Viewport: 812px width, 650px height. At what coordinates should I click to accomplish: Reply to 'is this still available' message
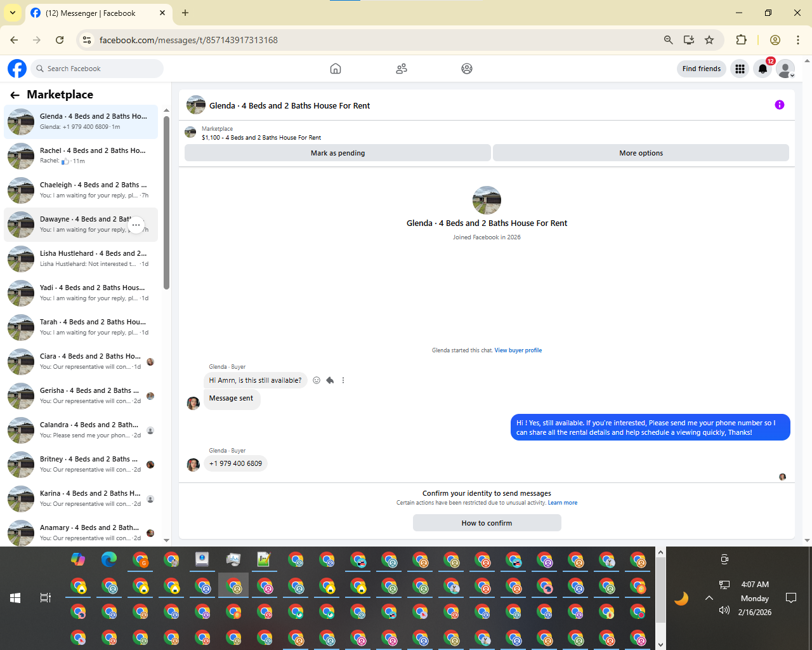(x=330, y=380)
